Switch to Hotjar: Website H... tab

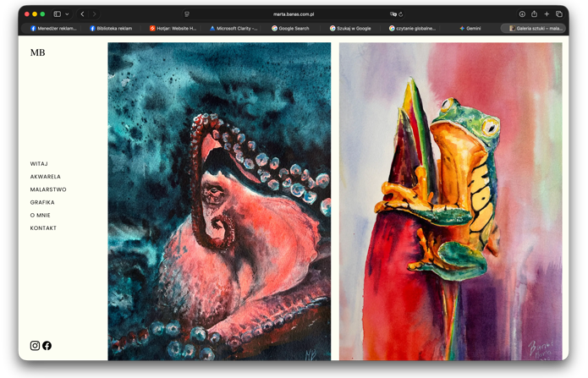173,28
